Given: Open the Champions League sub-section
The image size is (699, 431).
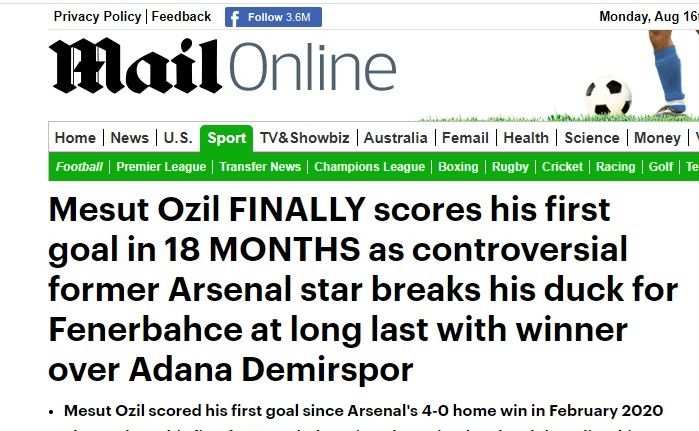Looking at the screenshot, I should click(x=369, y=167).
